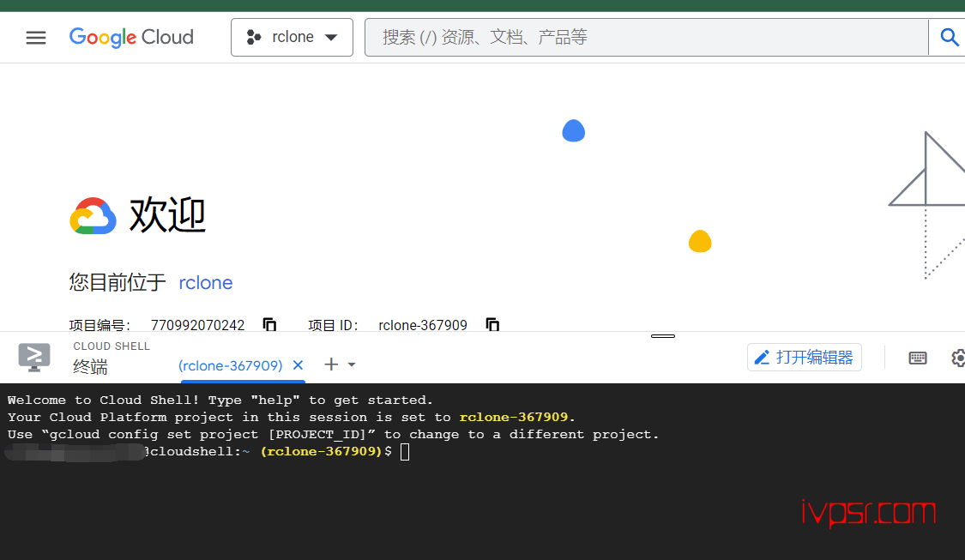
Task: Click the project number value 770992070242
Action: tap(197, 325)
